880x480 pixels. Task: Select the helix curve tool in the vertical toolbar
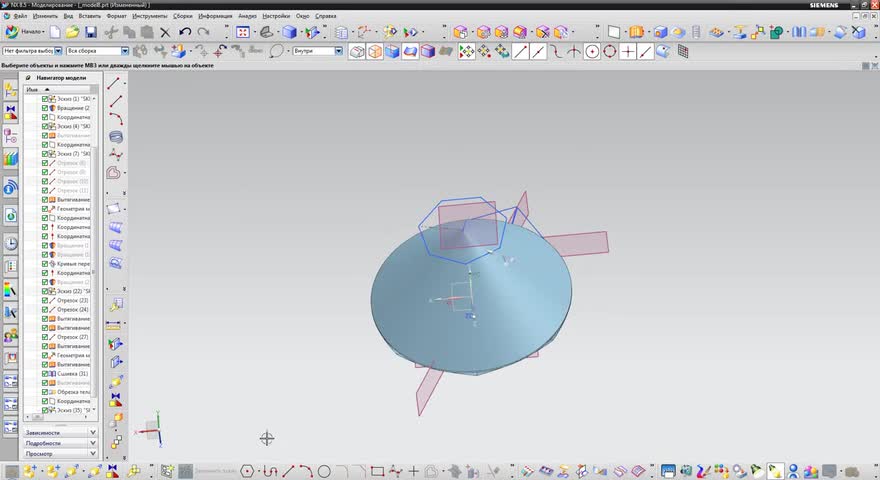[116, 137]
